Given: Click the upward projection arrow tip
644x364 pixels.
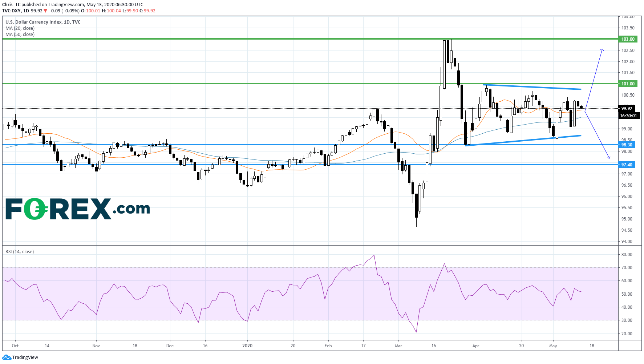Looking at the screenshot, I should (x=602, y=49).
